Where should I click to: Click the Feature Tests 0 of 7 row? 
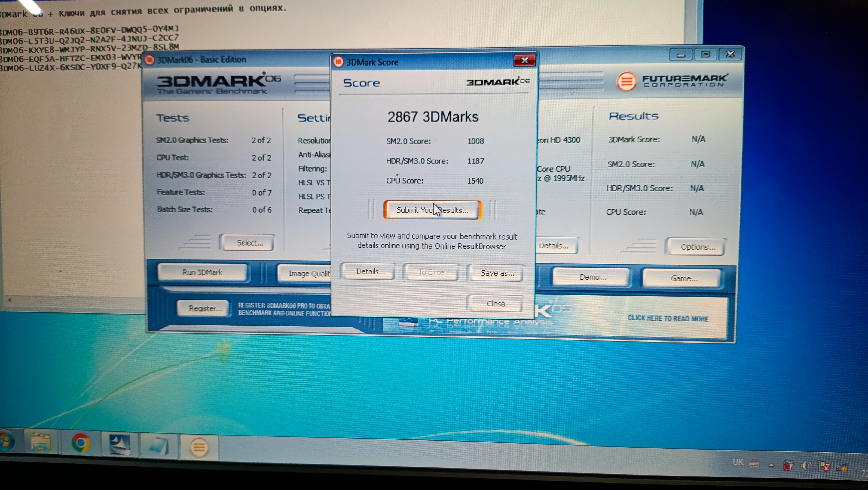coord(214,192)
